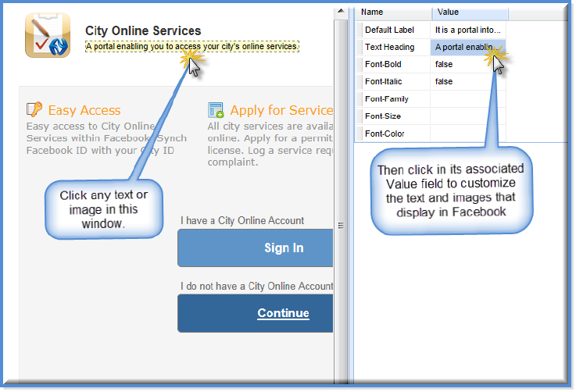Click the 'It is a portal into...' value cell
The width and height of the screenshot is (576, 392).
point(468,30)
